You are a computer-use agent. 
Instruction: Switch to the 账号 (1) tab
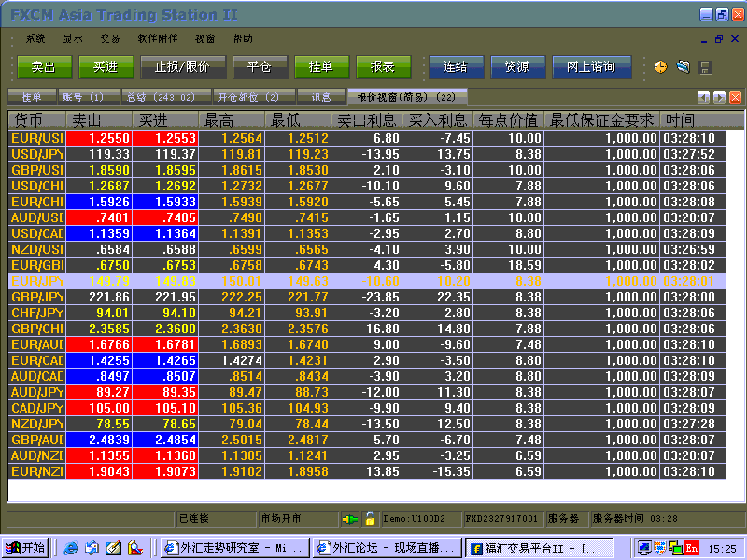[83, 97]
